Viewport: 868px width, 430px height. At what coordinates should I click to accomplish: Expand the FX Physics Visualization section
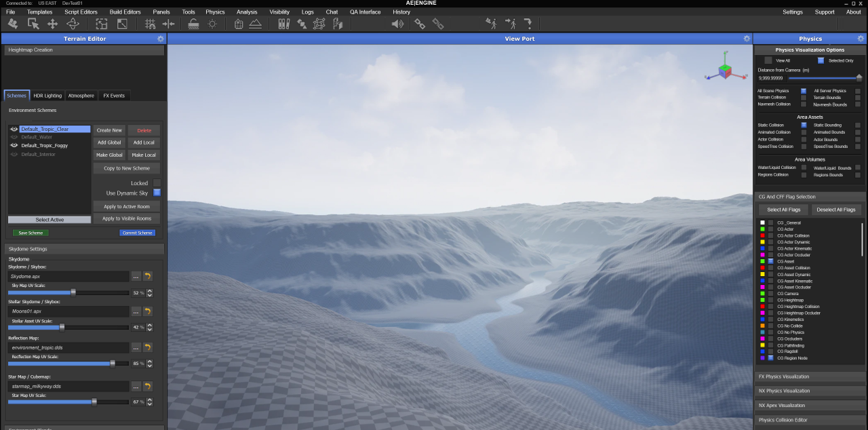810,376
